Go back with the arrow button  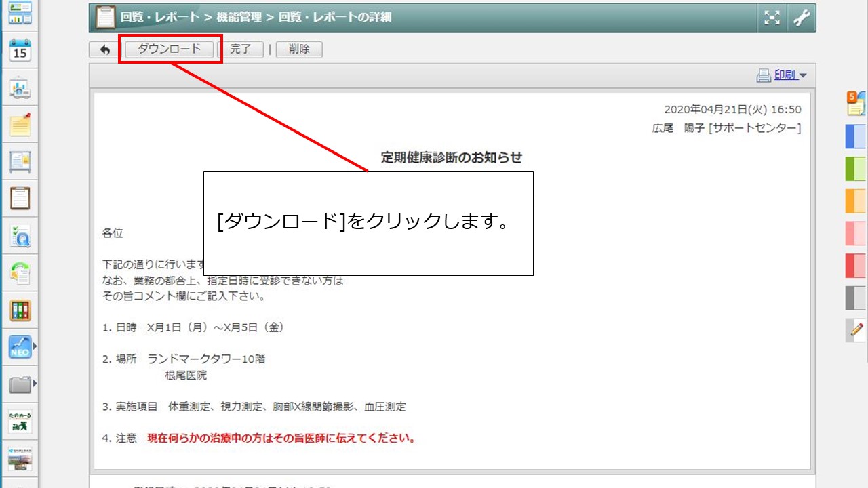104,49
